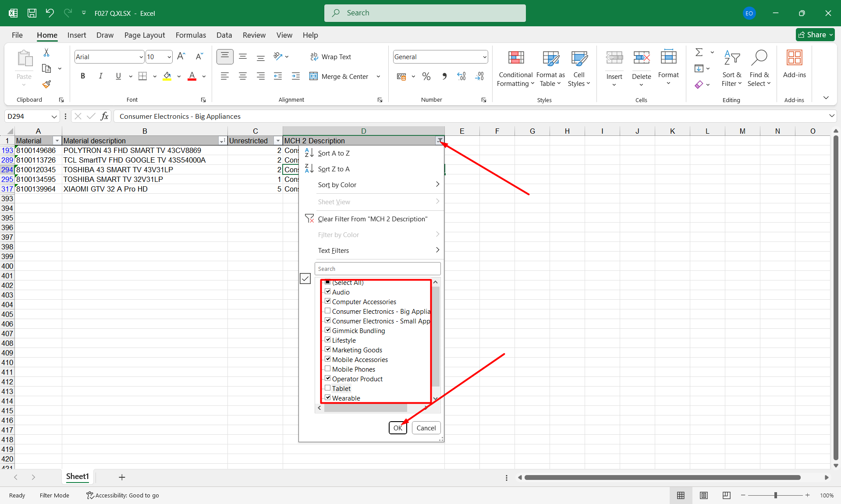Select Sort A to Z option
This screenshot has width=841, height=504.
click(x=334, y=153)
